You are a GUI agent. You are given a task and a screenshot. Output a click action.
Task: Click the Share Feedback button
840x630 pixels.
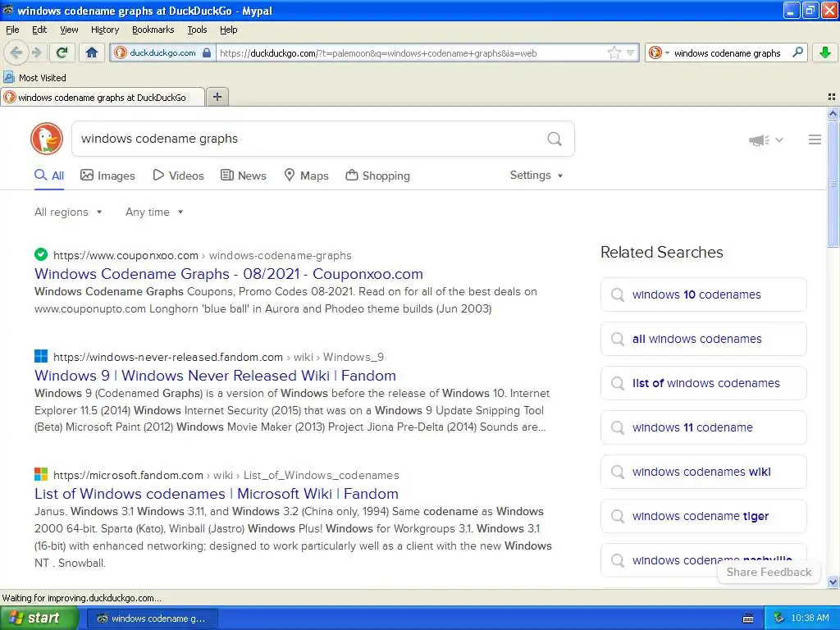pos(769,572)
